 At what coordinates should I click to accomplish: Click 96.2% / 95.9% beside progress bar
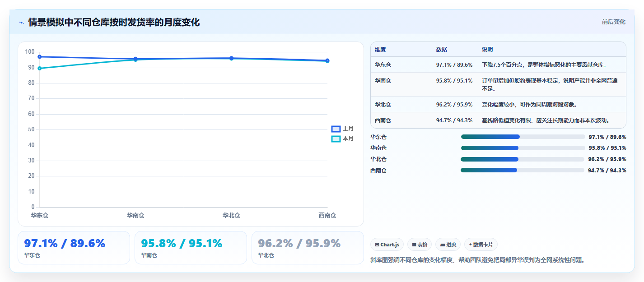607,159
